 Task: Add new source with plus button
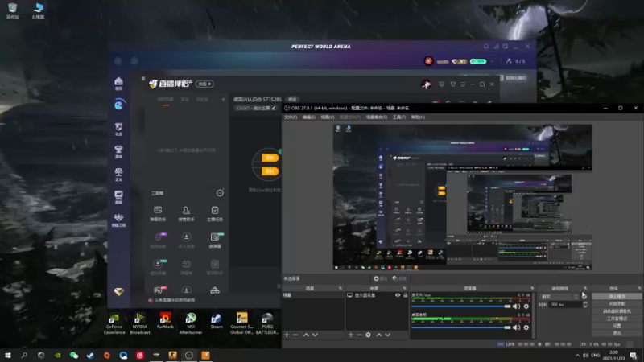tap(350, 335)
